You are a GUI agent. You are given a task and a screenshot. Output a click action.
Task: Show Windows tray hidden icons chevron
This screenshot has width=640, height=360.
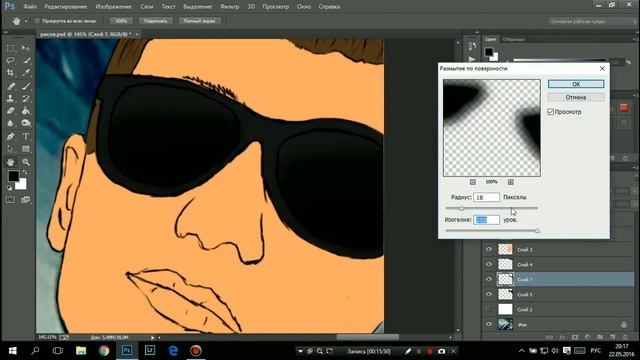click(x=522, y=351)
